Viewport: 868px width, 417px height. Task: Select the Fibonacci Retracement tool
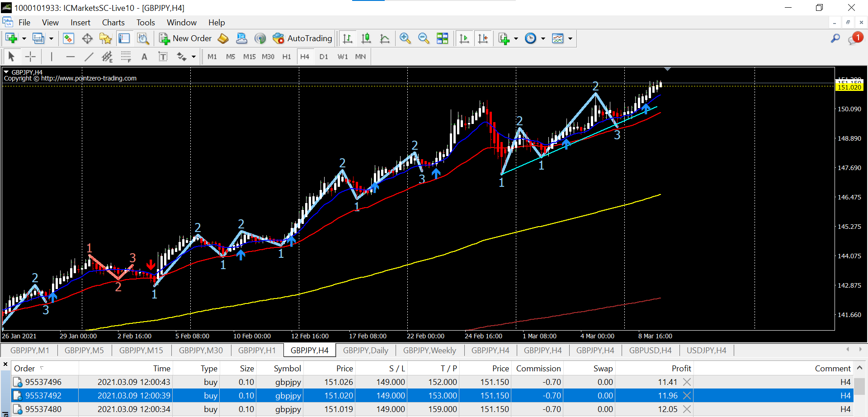coord(126,57)
